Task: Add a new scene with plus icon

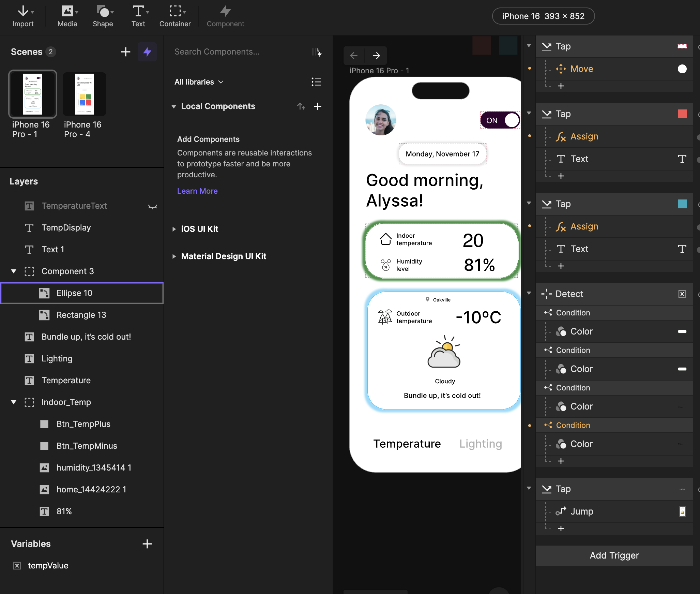Action: pyautogui.click(x=126, y=52)
